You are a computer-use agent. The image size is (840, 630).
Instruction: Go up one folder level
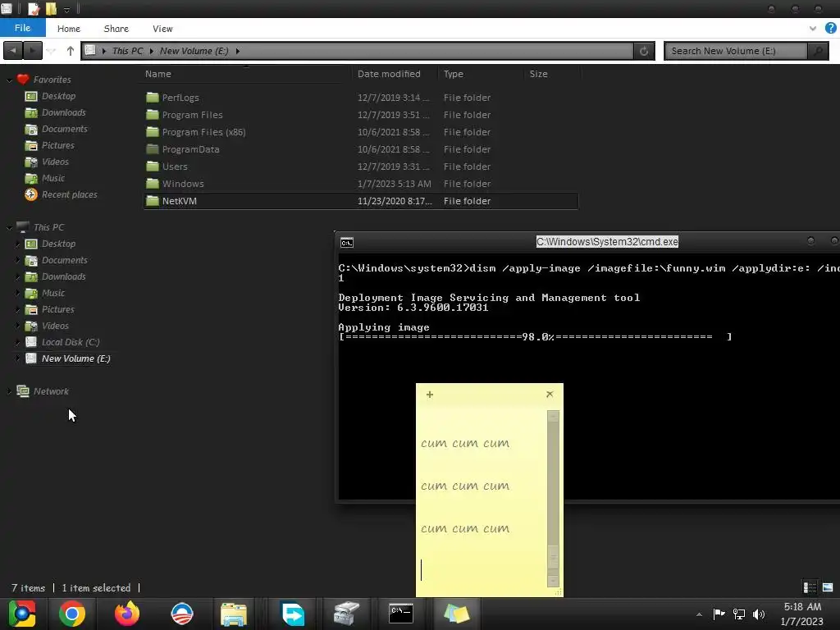click(71, 51)
